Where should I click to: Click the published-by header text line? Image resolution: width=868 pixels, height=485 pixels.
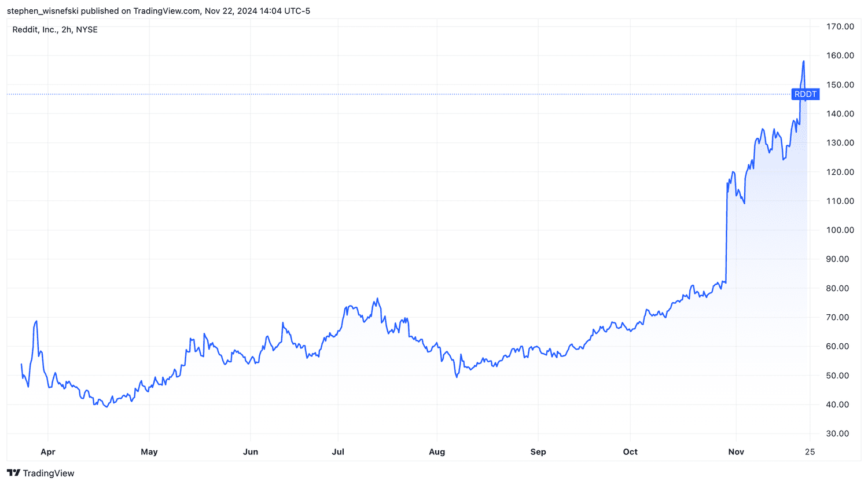click(x=159, y=11)
